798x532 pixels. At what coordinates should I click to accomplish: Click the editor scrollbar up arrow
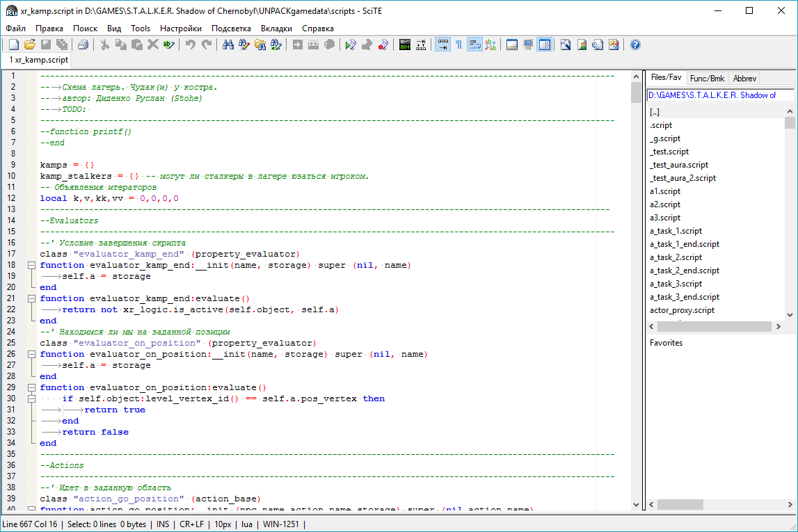(636, 76)
